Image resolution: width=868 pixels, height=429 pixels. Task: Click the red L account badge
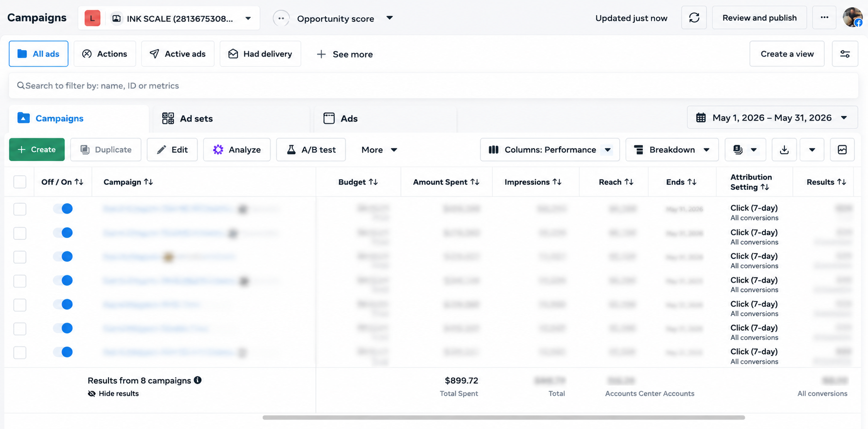click(92, 18)
